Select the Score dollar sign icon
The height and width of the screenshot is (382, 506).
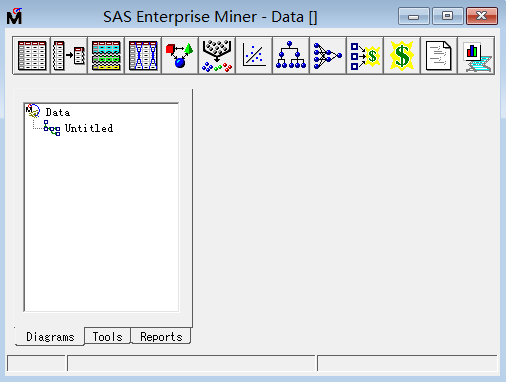click(x=402, y=55)
